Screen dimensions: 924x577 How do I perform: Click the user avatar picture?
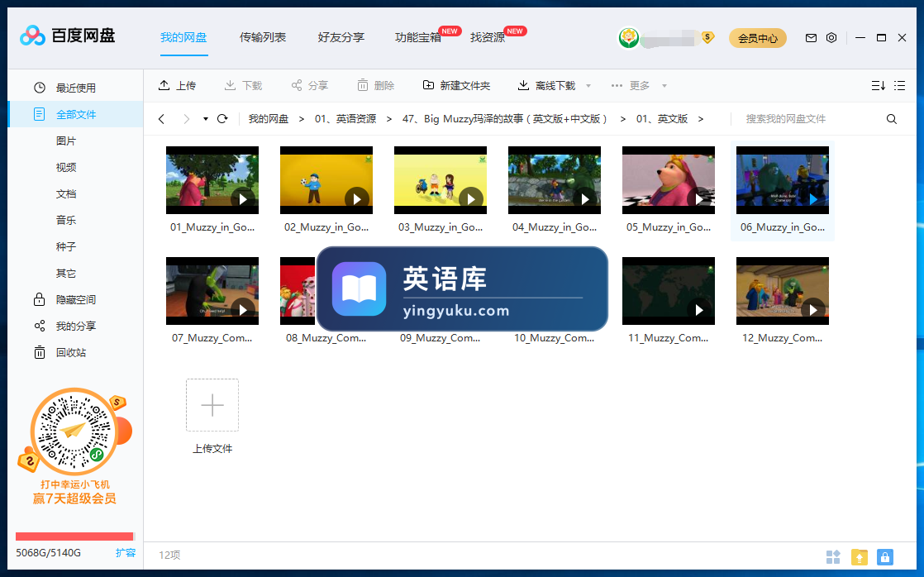pos(629,38)
